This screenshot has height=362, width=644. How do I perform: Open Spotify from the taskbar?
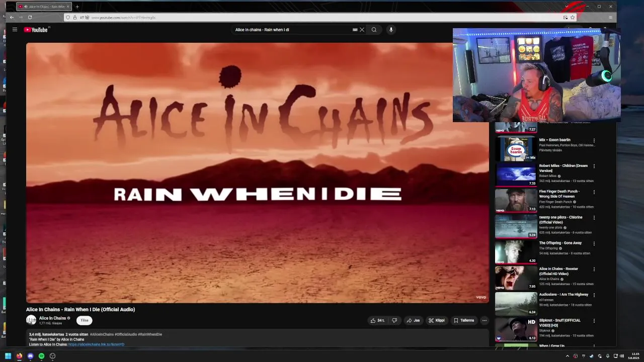(41, 356)
